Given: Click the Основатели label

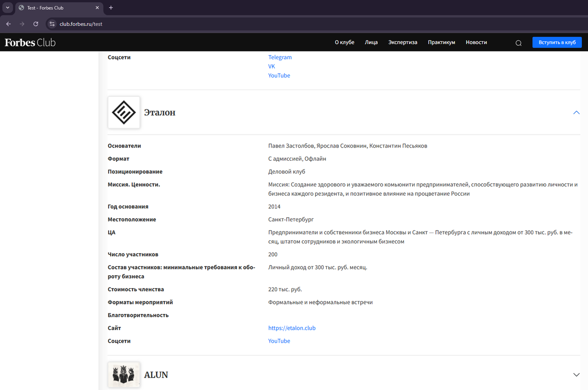Looking at the screenshot, I should 124,146.
